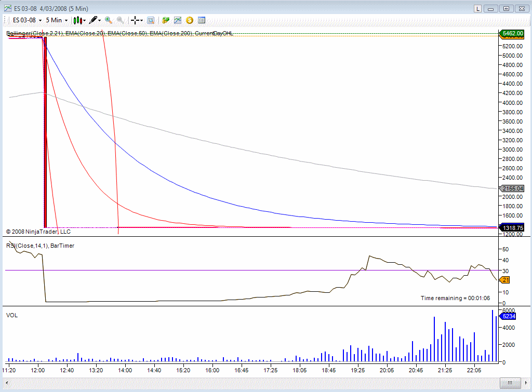Image resolution: width=532 pixels, height=392 pixels.
Task: Click the greyed zoom out magnifier icon
Action: [x=120, y=20]
